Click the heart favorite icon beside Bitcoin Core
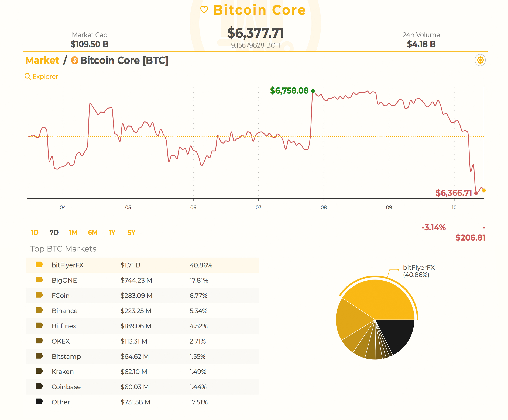Image resolution: width=508 pixels, height=420 pixels. pyautogui.click(x=204, y=10)
